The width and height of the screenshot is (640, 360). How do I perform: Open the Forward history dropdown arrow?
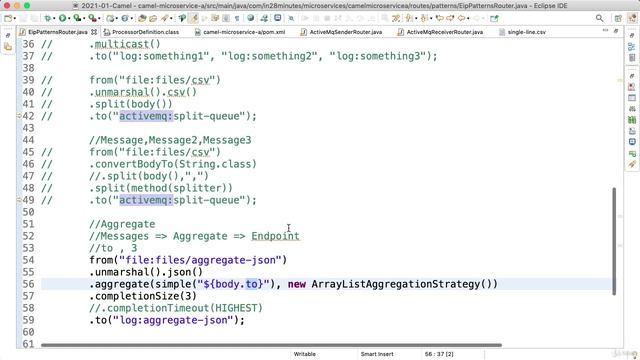click(x=483, y=18)
